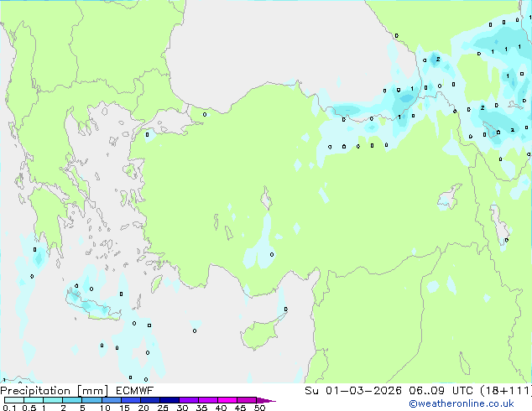Click the legend label '25'
The width and height of the screenshot is (532, 411).
coord(163,408)
